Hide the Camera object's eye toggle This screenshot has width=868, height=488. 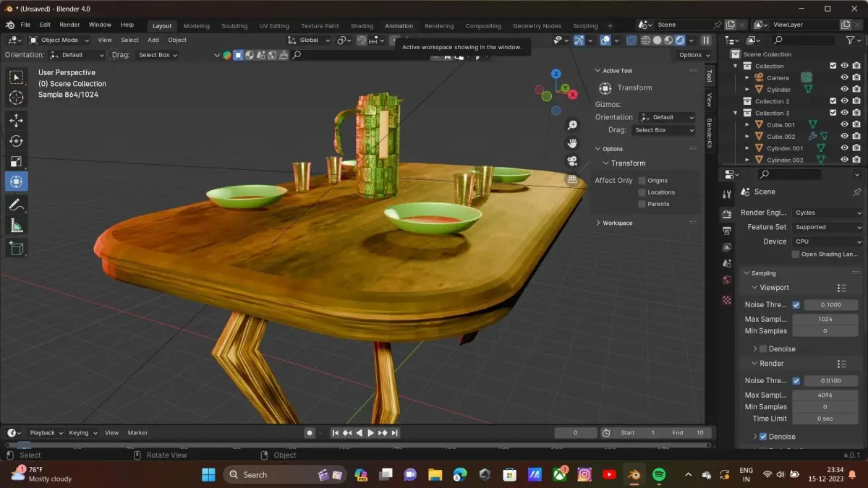[844, 77]
